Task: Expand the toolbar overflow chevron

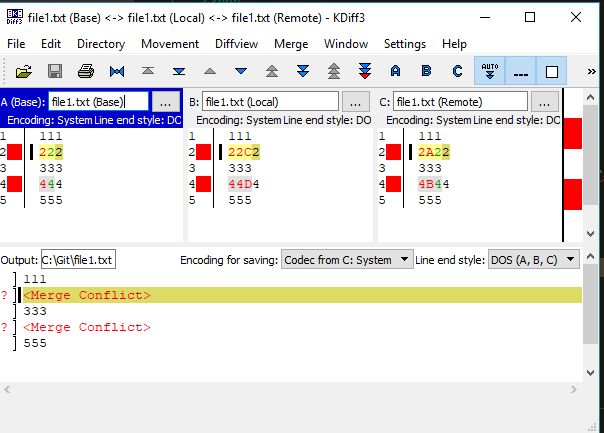Action: 592,72
